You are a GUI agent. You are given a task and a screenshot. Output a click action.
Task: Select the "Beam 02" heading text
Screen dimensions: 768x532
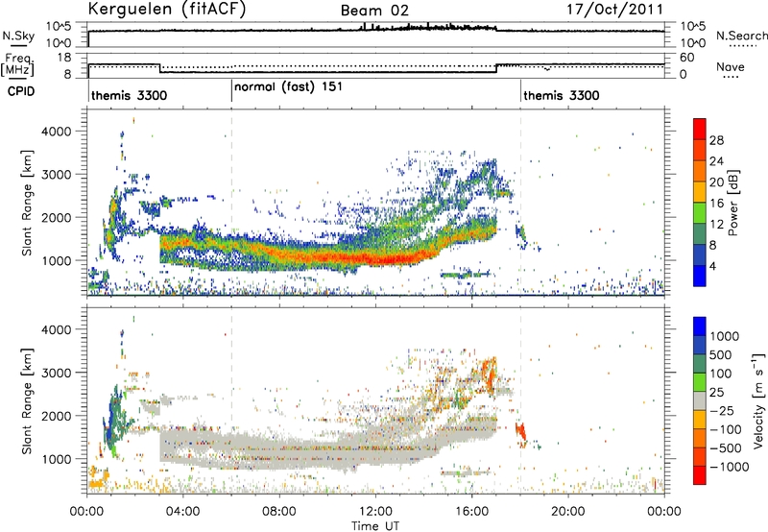374,11
